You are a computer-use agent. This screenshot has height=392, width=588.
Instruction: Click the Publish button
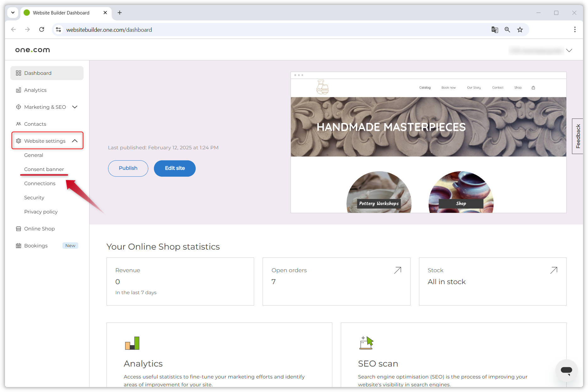click(x=128, y=168)
